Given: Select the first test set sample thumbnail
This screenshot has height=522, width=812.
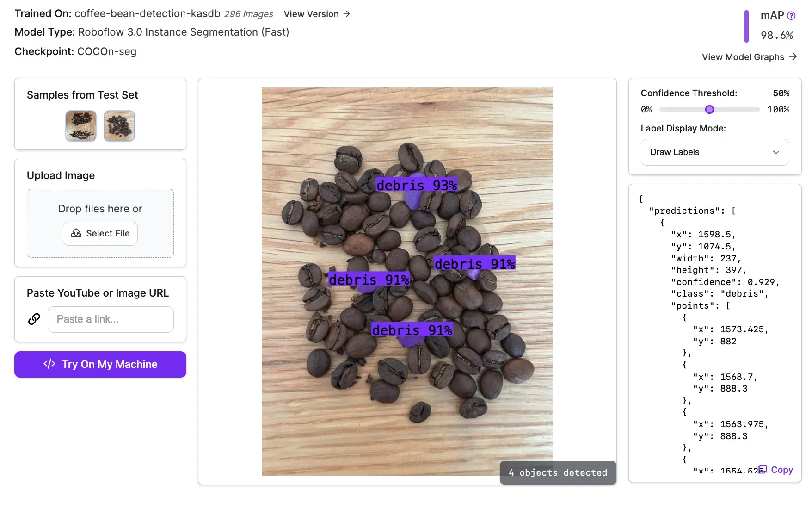Looking at the screenshot, I should point(81,126).
